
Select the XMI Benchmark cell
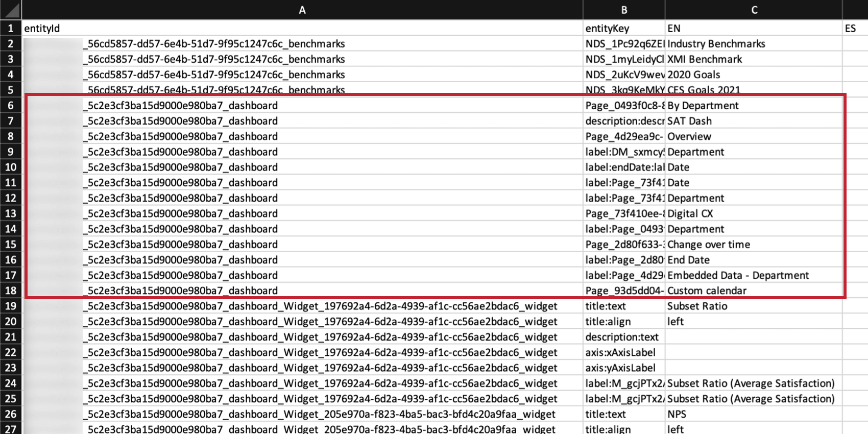pyautogui.click(x=754, y=59)
